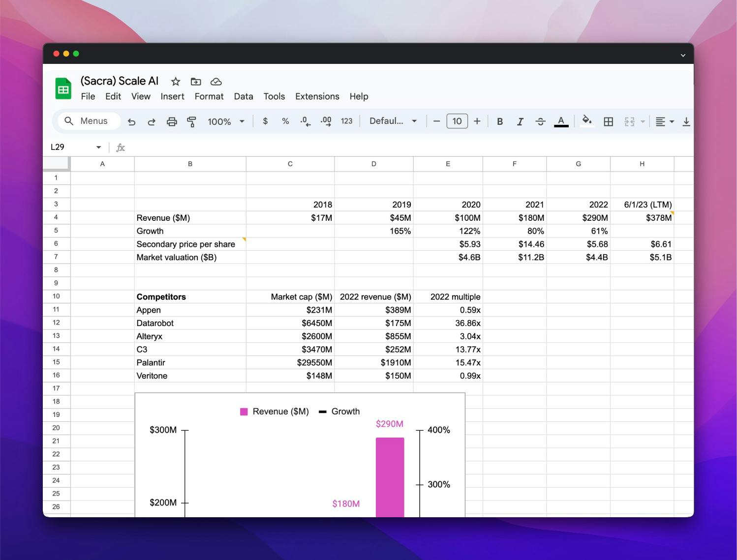Print the spreadsheet
The width and height of the screenshot is (737, 560).
(172, 121)
